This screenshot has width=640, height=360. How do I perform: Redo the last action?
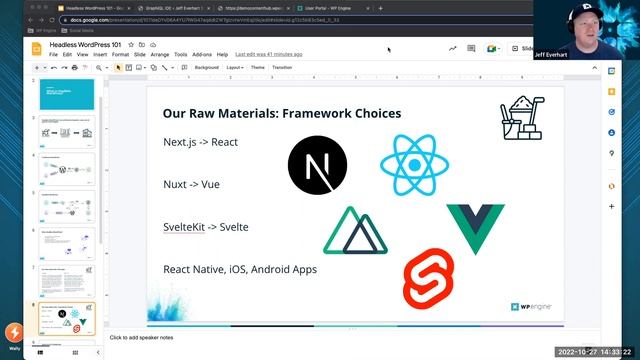pos(64,68)
